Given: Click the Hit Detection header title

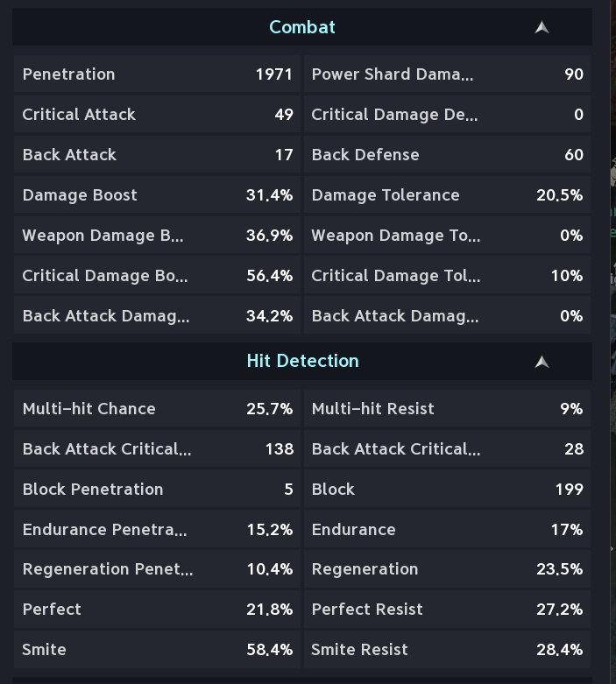Looking at the screenshot, I should tap(302, 361).
